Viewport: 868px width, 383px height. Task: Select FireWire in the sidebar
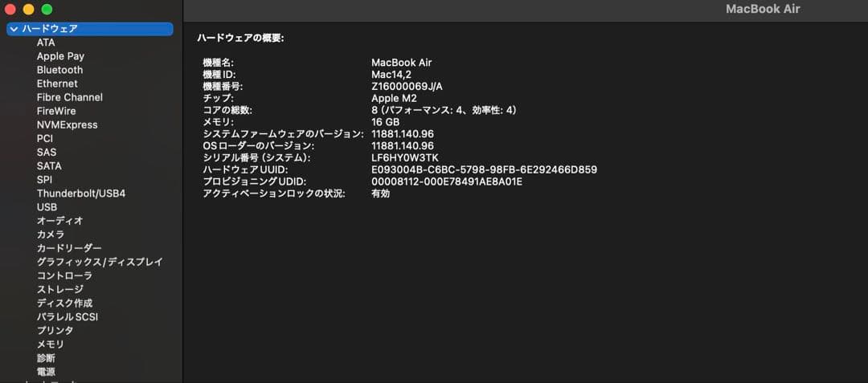coord(56,111)
